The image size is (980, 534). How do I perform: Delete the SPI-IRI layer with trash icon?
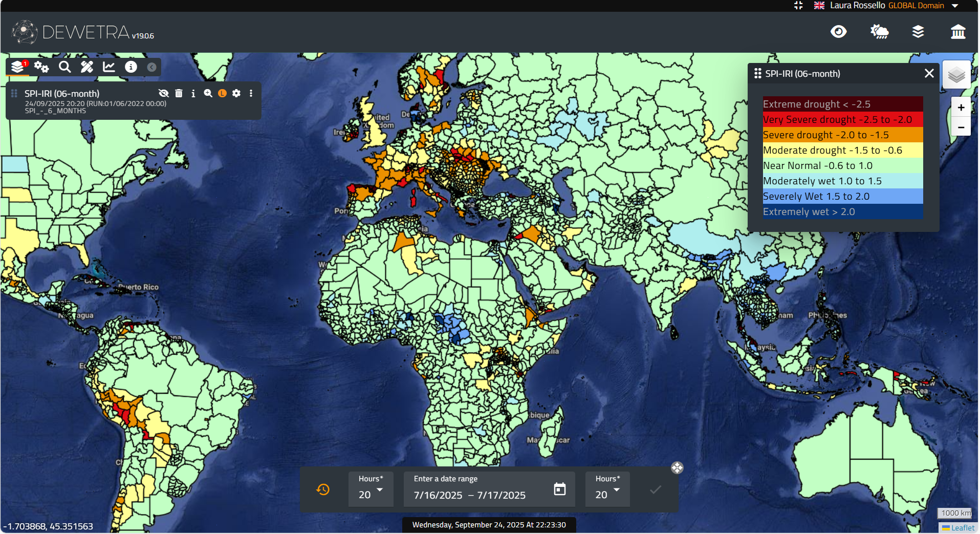tap(179, 93)
